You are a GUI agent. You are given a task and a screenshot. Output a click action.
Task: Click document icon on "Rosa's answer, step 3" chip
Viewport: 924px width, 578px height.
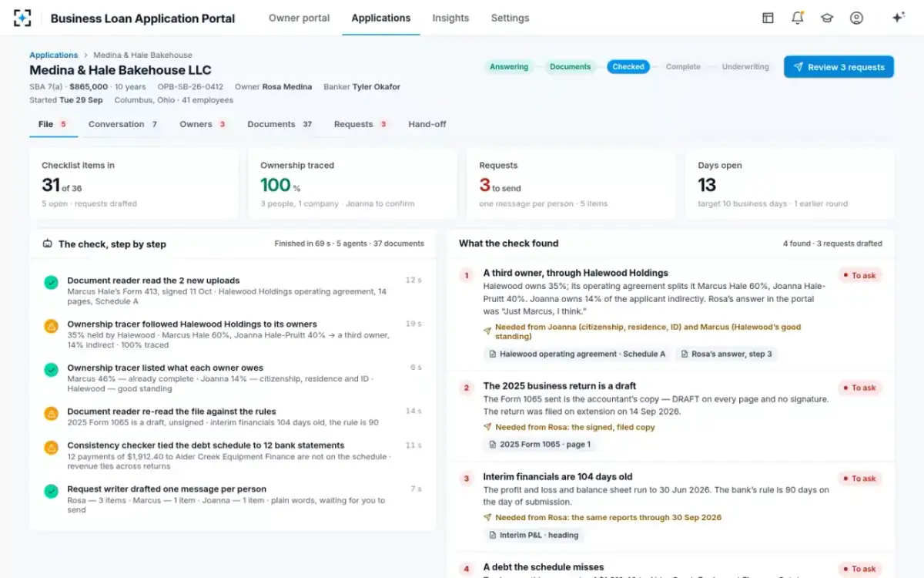click(685, 355)
